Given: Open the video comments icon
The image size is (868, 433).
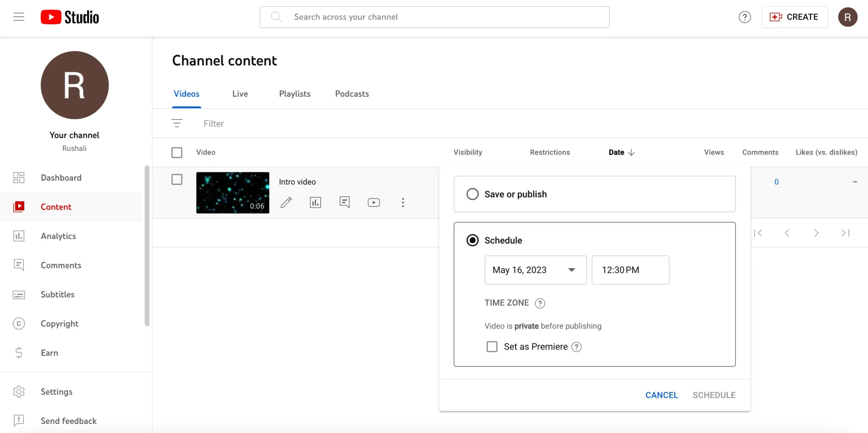Looking at the screenshot, I should 345,202.
